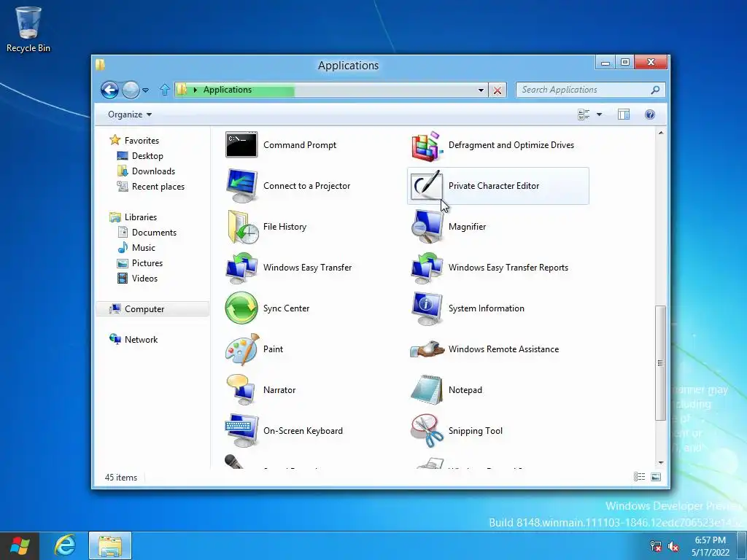
Task: Click the muted volume tray icon
Action: [673, 546]
